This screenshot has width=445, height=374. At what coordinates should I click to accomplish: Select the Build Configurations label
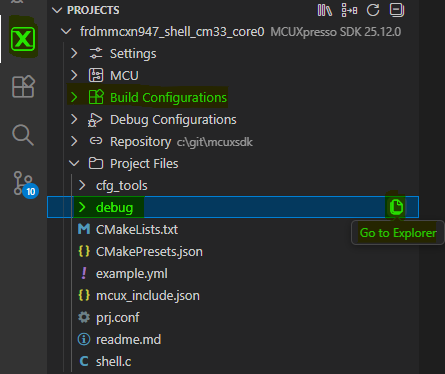point(168,98)
